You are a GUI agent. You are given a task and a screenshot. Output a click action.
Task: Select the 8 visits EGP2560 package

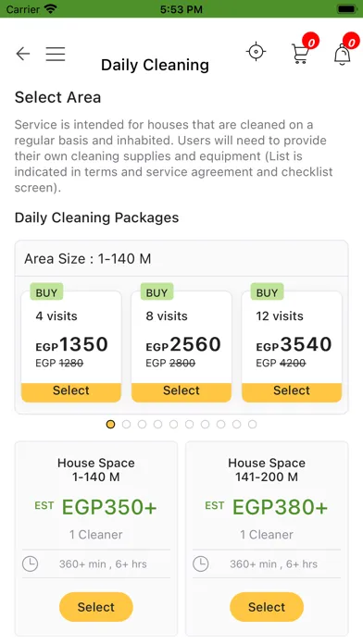tap(181, 392)
